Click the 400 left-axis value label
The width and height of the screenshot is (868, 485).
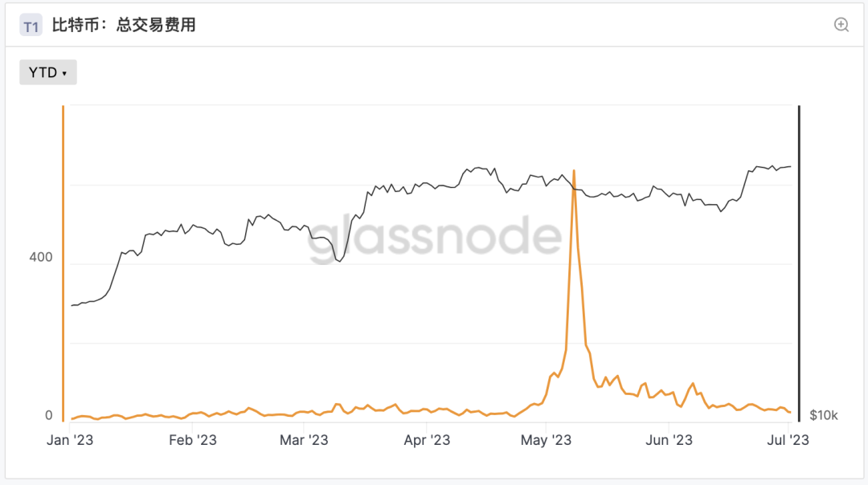point(41,258)
